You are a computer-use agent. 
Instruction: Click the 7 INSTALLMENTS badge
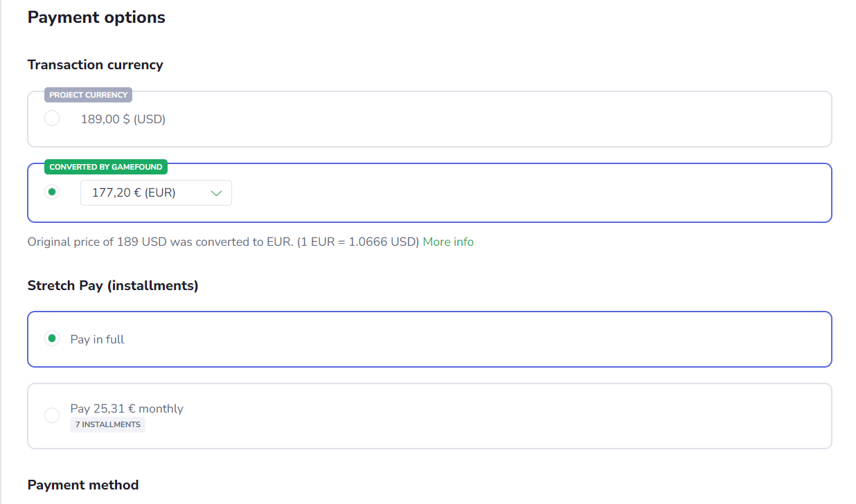click(107, 424)
